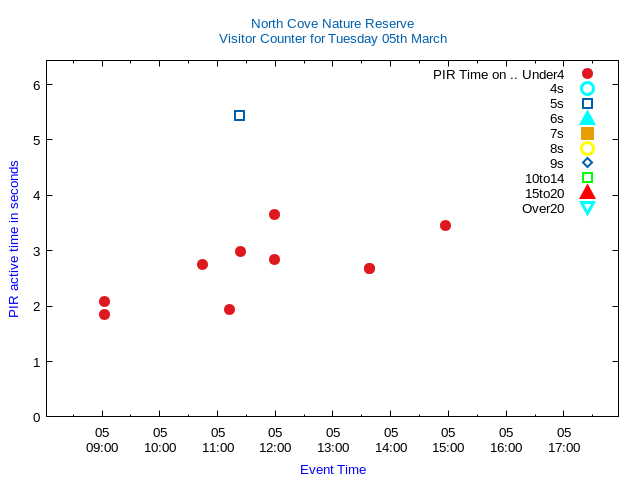Screen dimensions: 640x480
Task: Click the red circle Under4 legend marker
Action: tap(587, 74)
